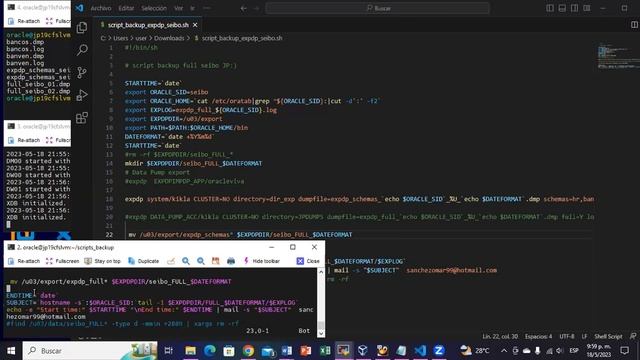This screenshot has width=640, height=360.
Task: Click the Lín. 22 cursor position status
Action: tap(500, 337)
